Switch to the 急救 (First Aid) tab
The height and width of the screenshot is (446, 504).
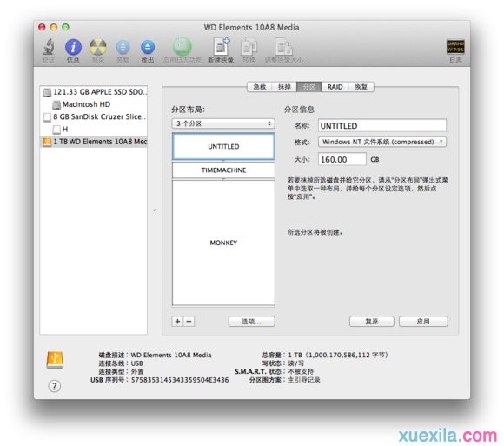[260, 87]
